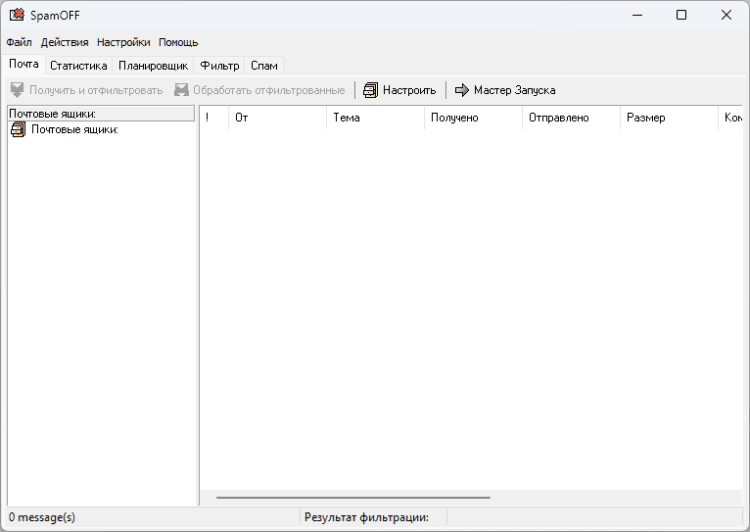Image resolution: width=750 pixels, height=532 pixels.
Task: Open the Файл menu
Action: [x=19, y=43]
